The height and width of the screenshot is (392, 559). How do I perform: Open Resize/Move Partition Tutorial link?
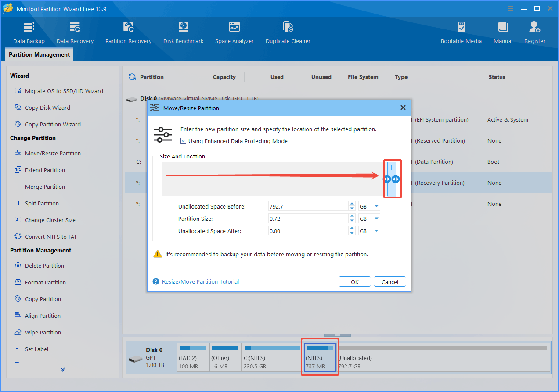point(200,282)
